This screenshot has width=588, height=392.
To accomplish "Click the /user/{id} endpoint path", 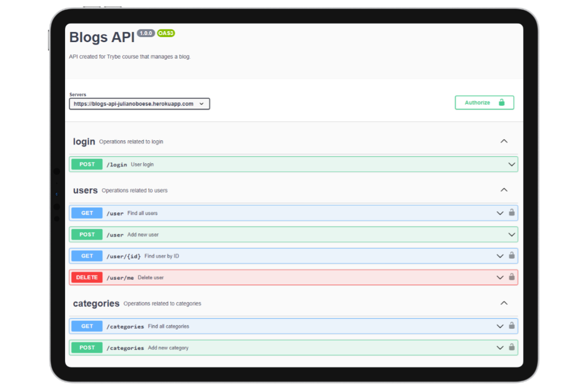I will [x=124, y=256].
